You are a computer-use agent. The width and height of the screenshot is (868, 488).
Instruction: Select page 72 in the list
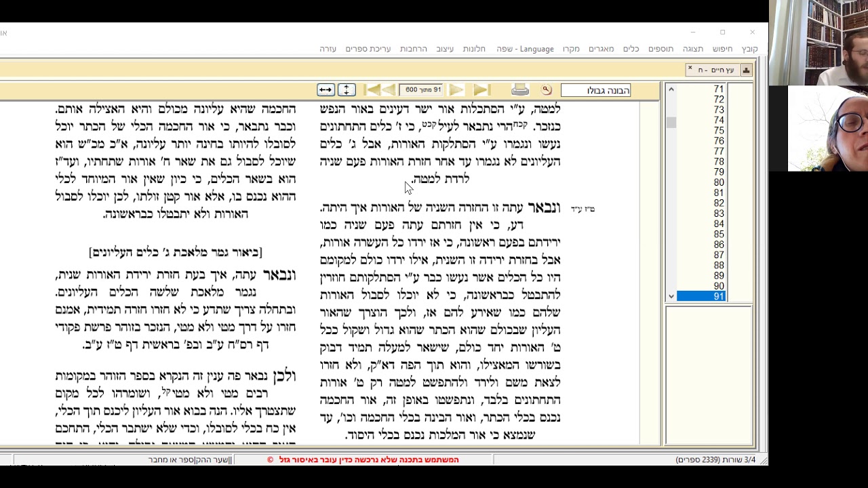point(701,99)
